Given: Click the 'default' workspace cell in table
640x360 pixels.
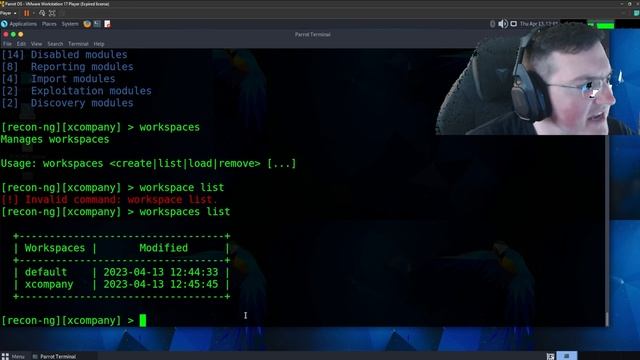Looking at the screenshot, I should click(x=45, y=272).
